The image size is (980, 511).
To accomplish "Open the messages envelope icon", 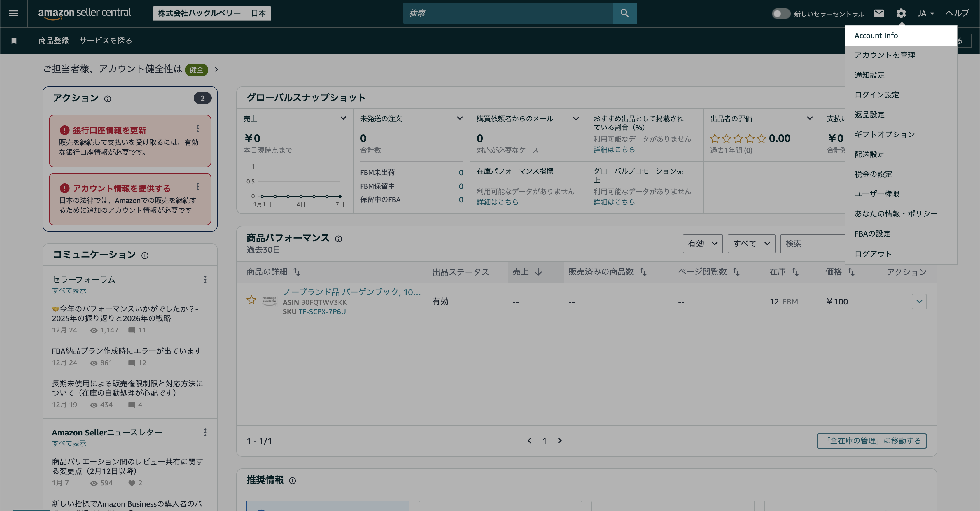I will point(879,14).
